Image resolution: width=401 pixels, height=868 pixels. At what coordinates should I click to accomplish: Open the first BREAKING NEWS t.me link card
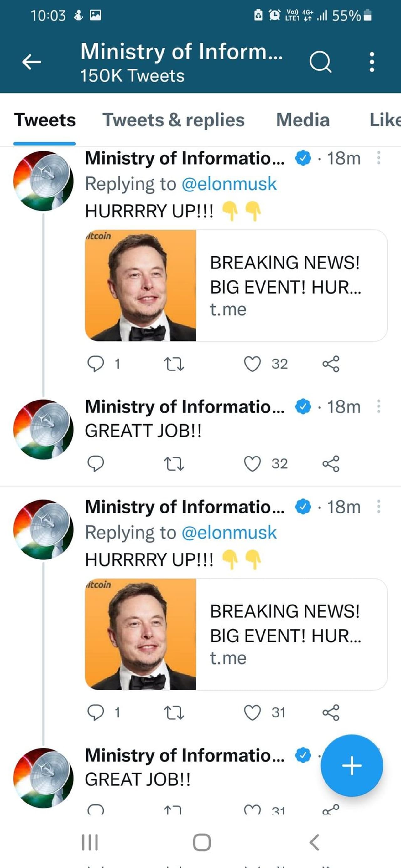(x=236, y=285)
